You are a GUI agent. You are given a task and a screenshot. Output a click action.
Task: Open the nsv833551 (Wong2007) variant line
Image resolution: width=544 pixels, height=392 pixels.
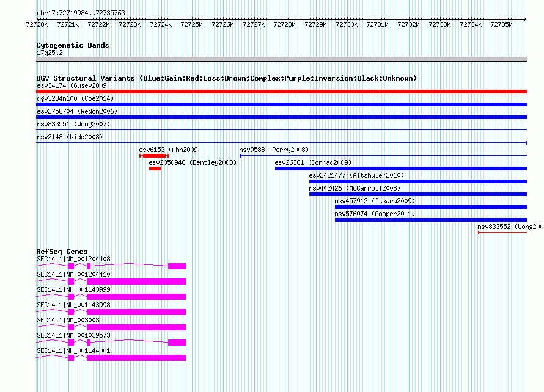281,130
